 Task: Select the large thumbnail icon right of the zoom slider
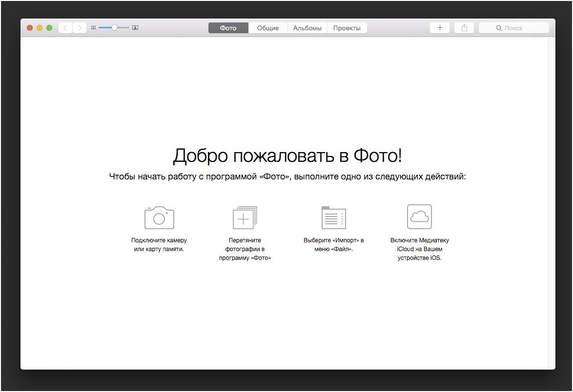coord(135,28)
